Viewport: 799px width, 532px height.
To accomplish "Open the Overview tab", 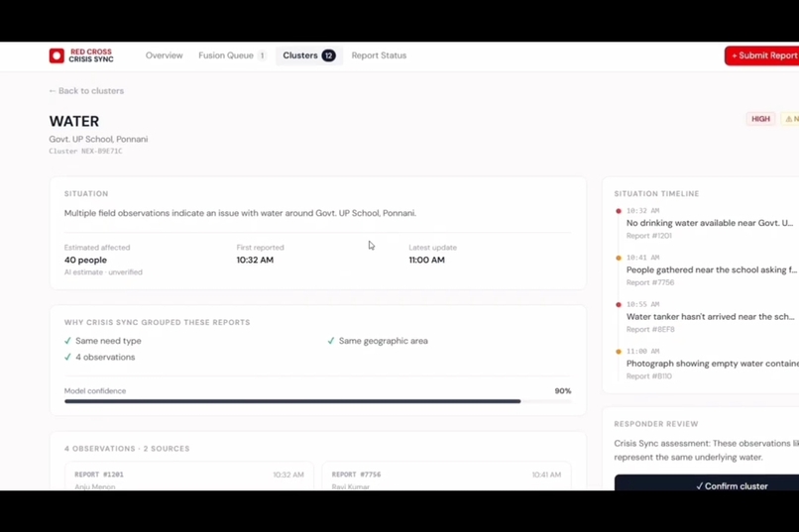I will 165,55.
